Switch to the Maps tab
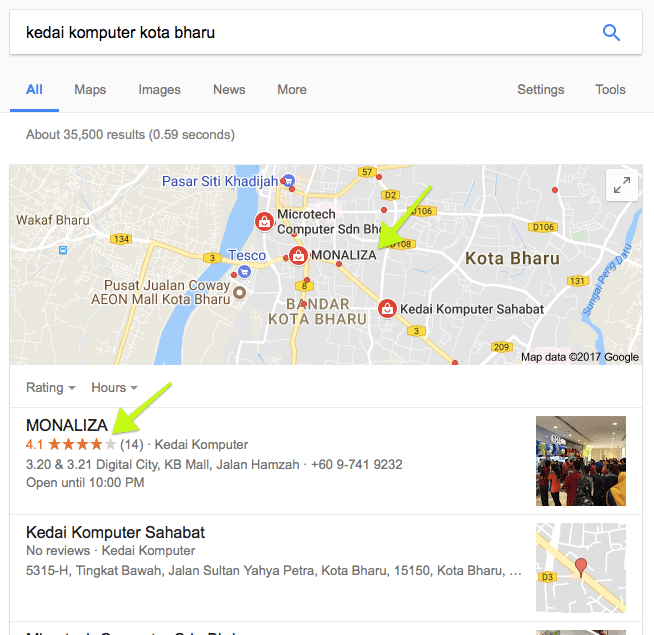Image resolution: width=654 pixels, height=635 pixels. tap(90, 90)
